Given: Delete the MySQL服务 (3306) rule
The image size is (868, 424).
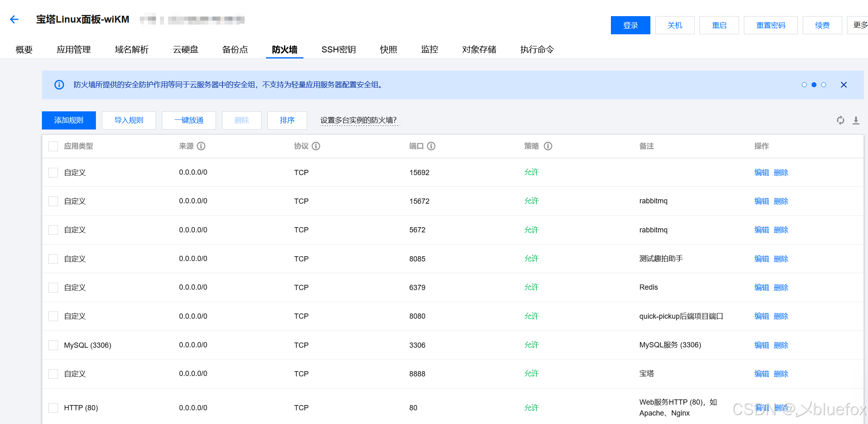Looking at the screenshot, I should coord(781,345).
